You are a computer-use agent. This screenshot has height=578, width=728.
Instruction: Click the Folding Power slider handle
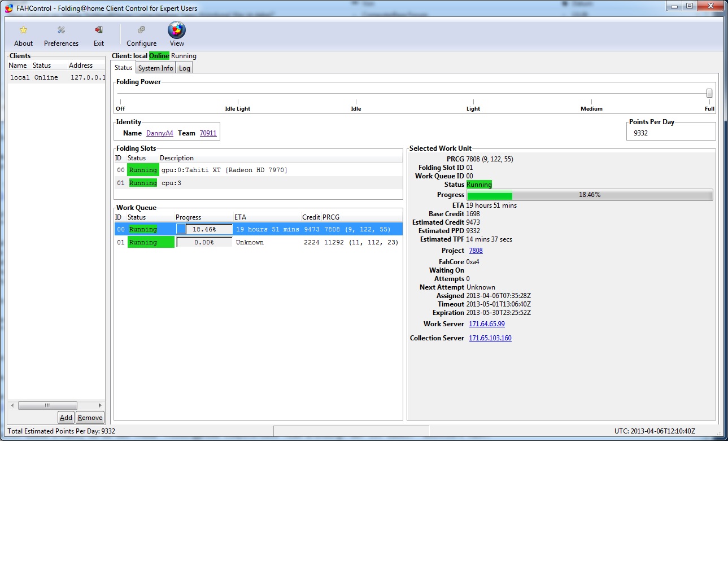(709, 93)
